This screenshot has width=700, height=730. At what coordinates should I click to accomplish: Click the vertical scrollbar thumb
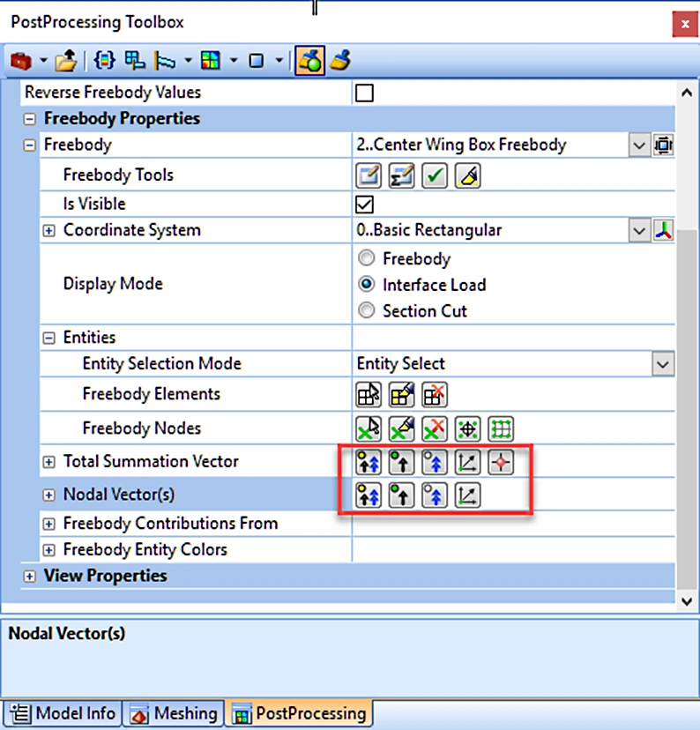(x=687, y=410)
